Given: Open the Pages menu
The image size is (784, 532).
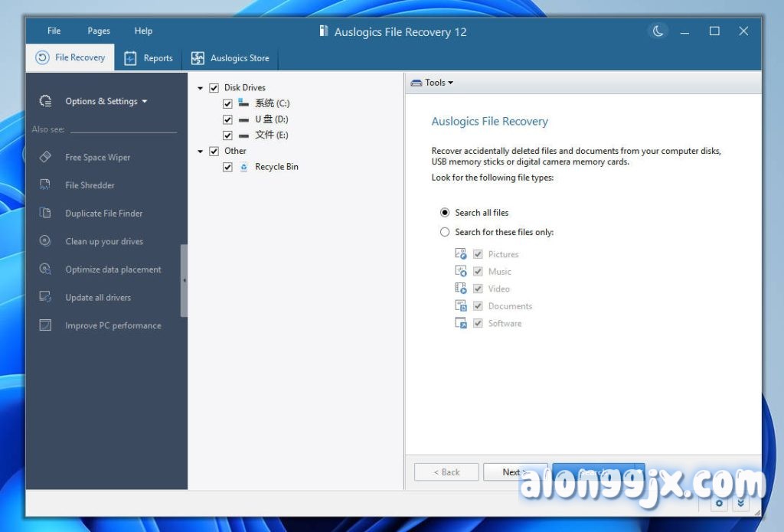Looking at the screenshot, I should tap(99, 31).
